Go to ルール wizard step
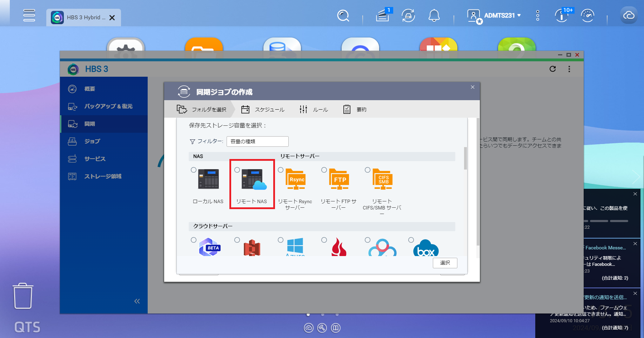The image size is (644, 338). point(314,110)
